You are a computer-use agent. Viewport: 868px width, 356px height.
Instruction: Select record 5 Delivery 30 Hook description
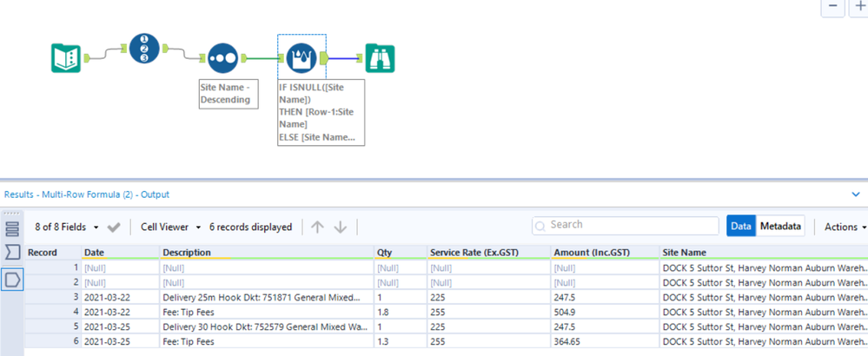267,326
